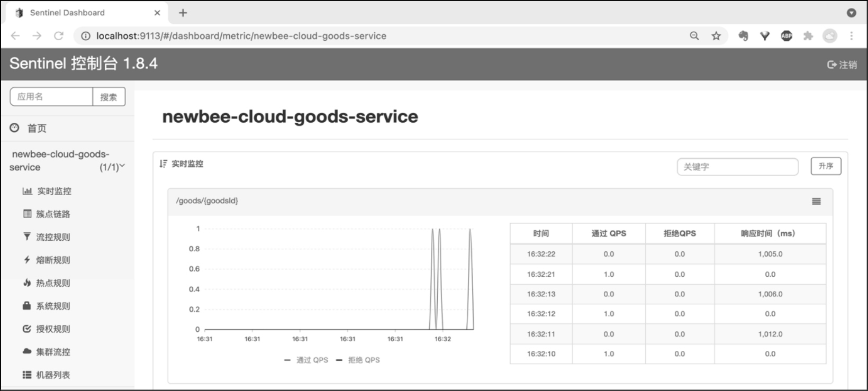Click the 16:32:22 time cell
The image size is (868, 391).
[x=541, y=254]
